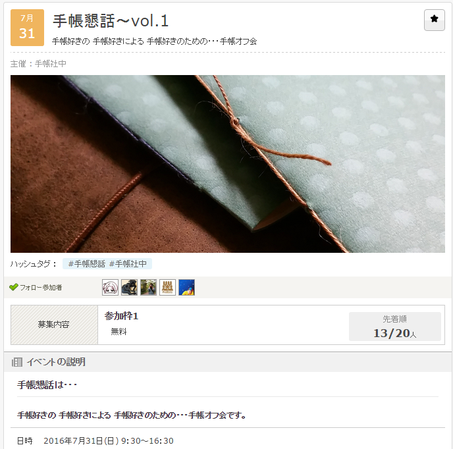Click the フォロー参加者 label

pyautogui.click(x=41, y=287)
